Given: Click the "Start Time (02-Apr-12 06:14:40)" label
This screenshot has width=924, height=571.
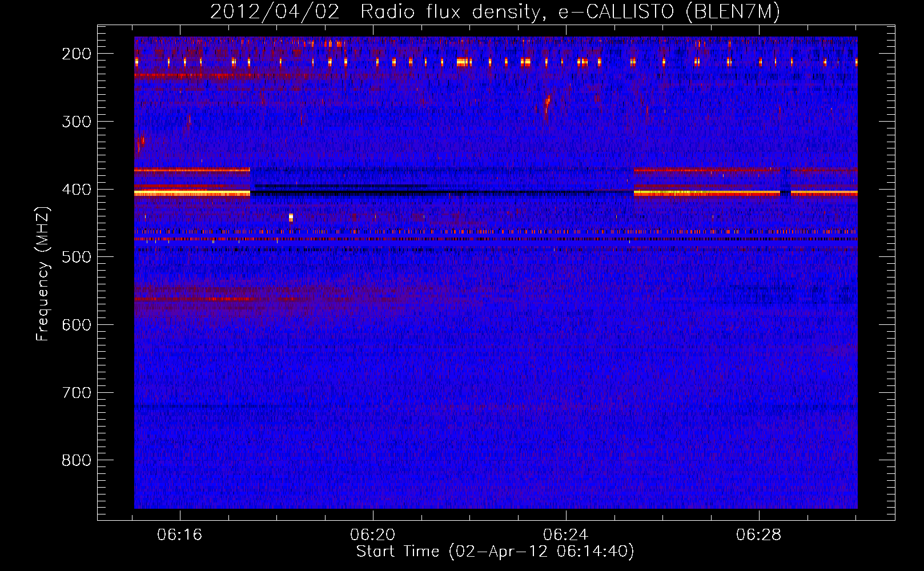Looking at the screenshot, I should click(x=495, y=552).
